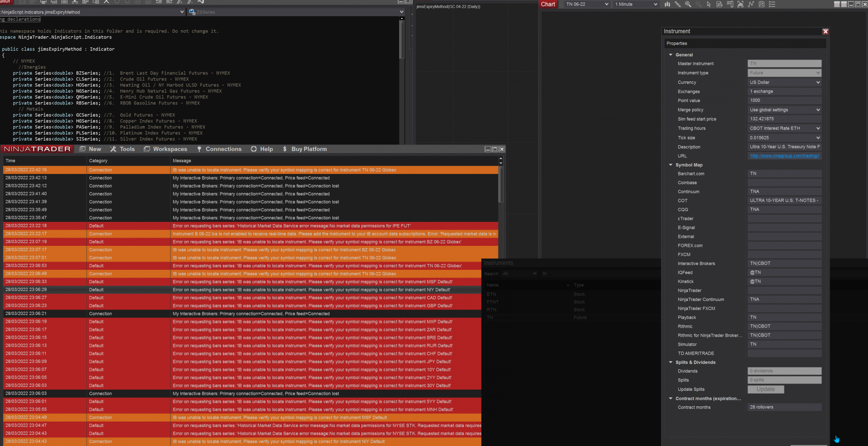Show the chart data box icon

pyautogui.click(x=719, y=4)
